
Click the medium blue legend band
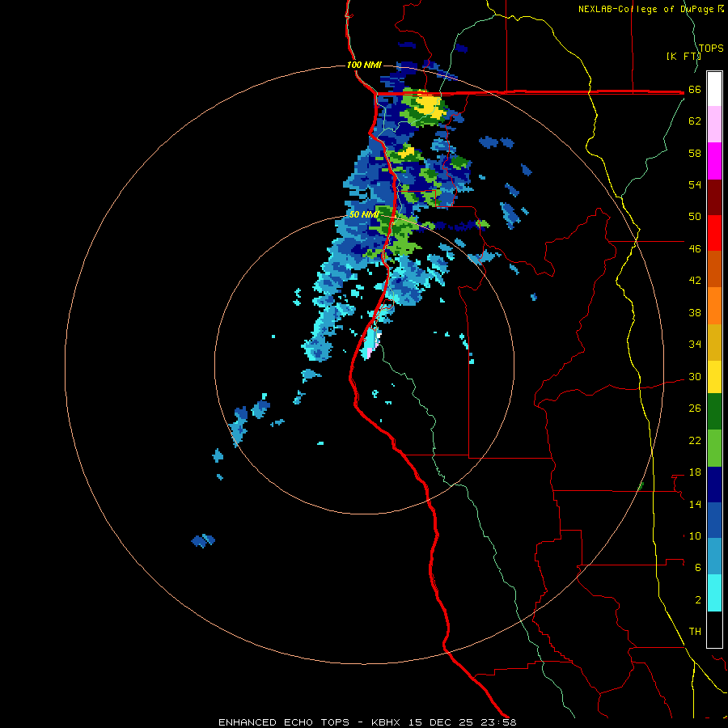(714, 520)
